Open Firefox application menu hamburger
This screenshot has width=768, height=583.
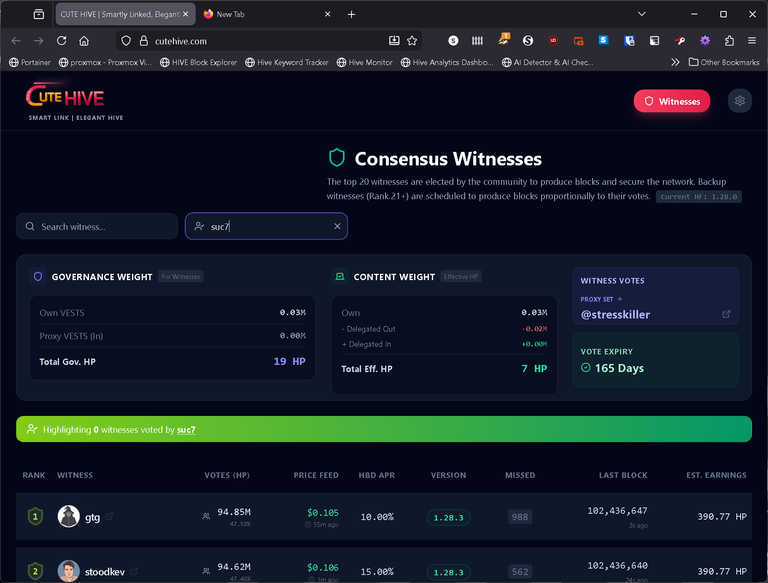752,41
